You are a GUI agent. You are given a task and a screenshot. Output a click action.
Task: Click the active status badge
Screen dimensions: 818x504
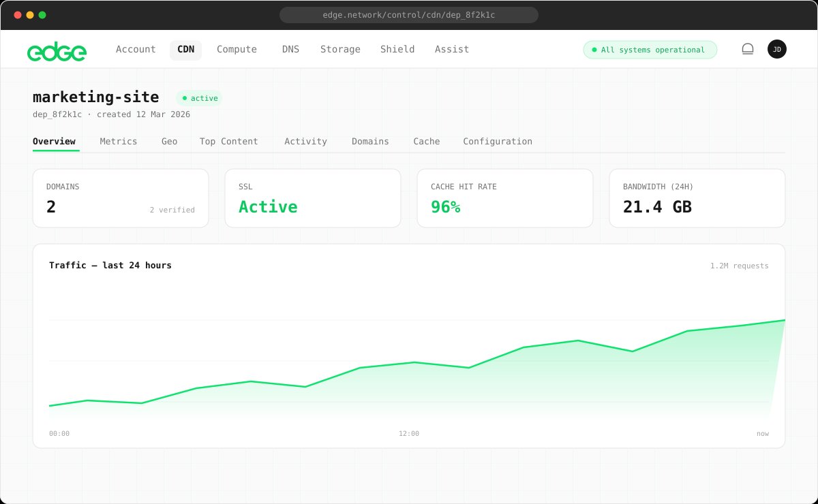[x=199, y=98]
